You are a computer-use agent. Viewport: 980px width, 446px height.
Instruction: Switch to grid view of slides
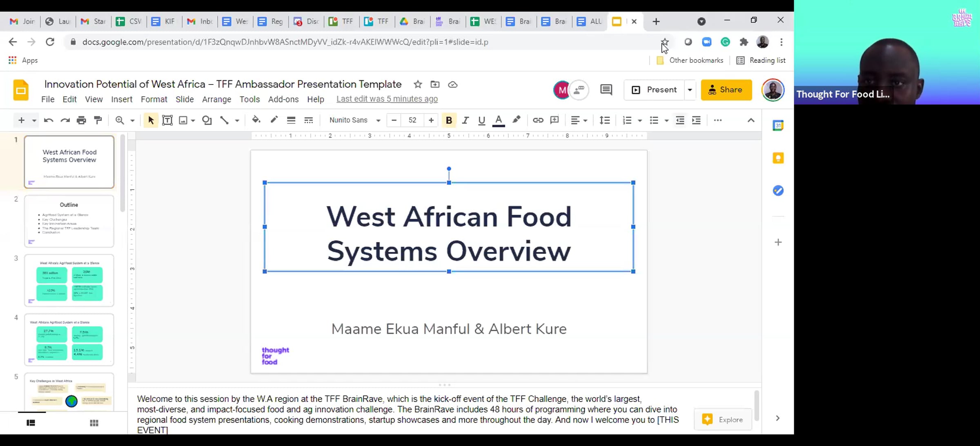[94, 423]
